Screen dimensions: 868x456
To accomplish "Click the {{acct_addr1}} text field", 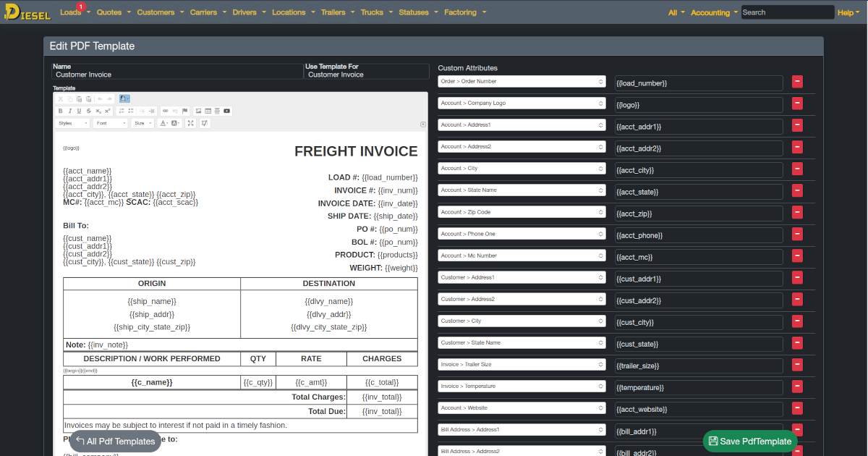I will pos(699,127).
